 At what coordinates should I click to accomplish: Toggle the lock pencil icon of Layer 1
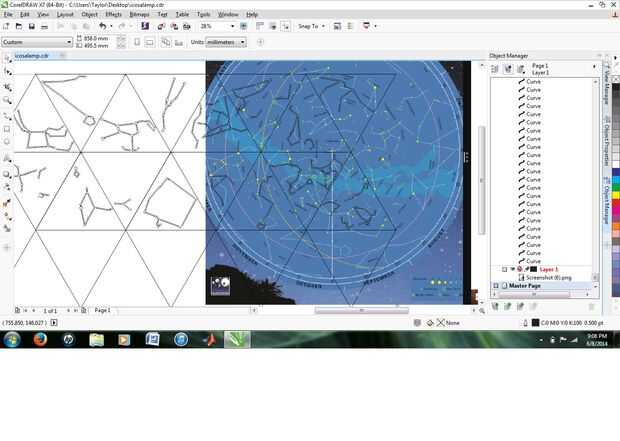pos(527,269)
